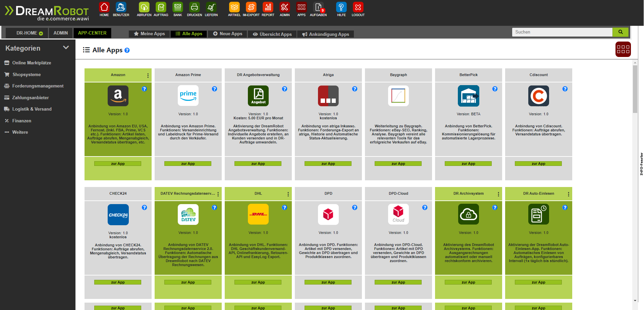
Task: Click into the Suchen search field
Action: pos(562,32)
